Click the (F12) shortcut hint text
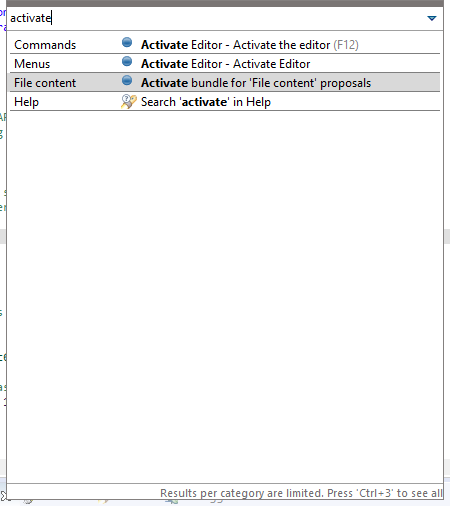This screenshot has width=450, height=506. [x=346, y=45]
